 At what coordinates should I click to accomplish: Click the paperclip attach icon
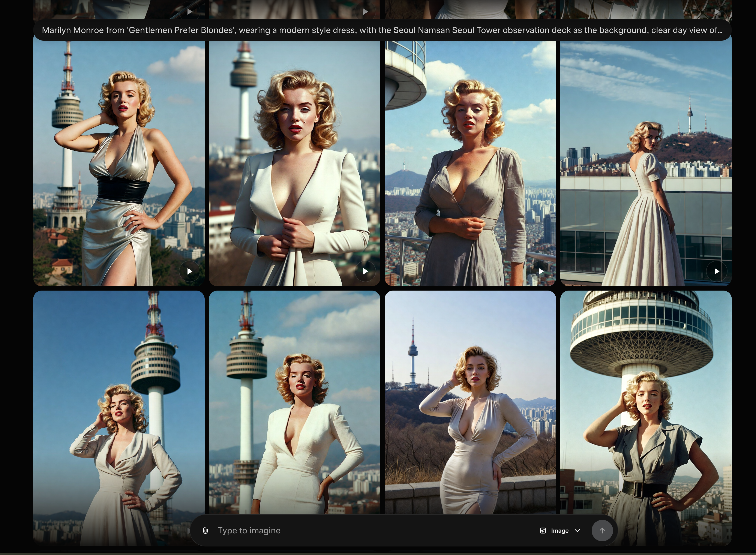coord(205,531)
